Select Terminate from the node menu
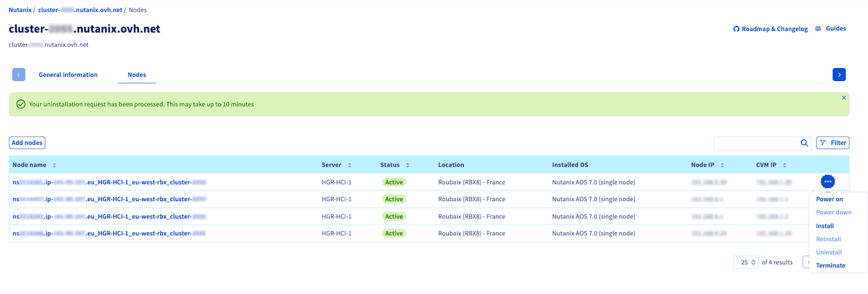 pos(830,266)
